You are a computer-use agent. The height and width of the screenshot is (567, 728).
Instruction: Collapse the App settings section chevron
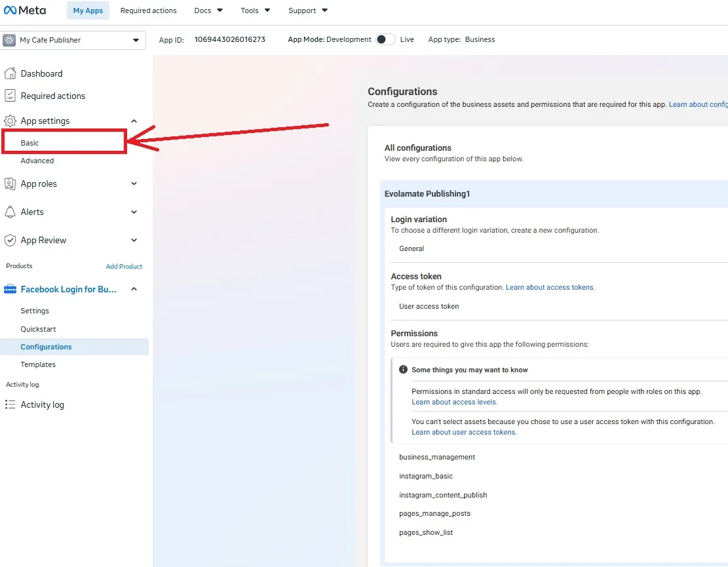tap(134, 121)
